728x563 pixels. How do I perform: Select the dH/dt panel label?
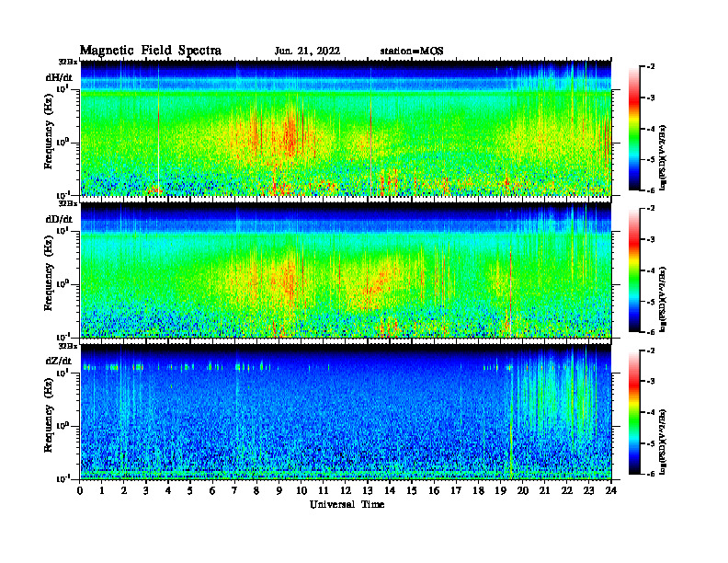[x=59, y=77]
